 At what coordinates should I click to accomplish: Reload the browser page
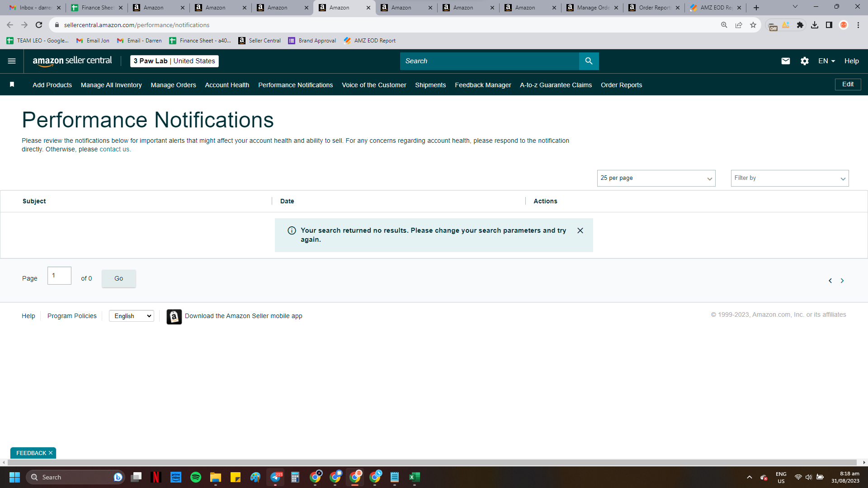pyautogui.click(x=39, y=25)
